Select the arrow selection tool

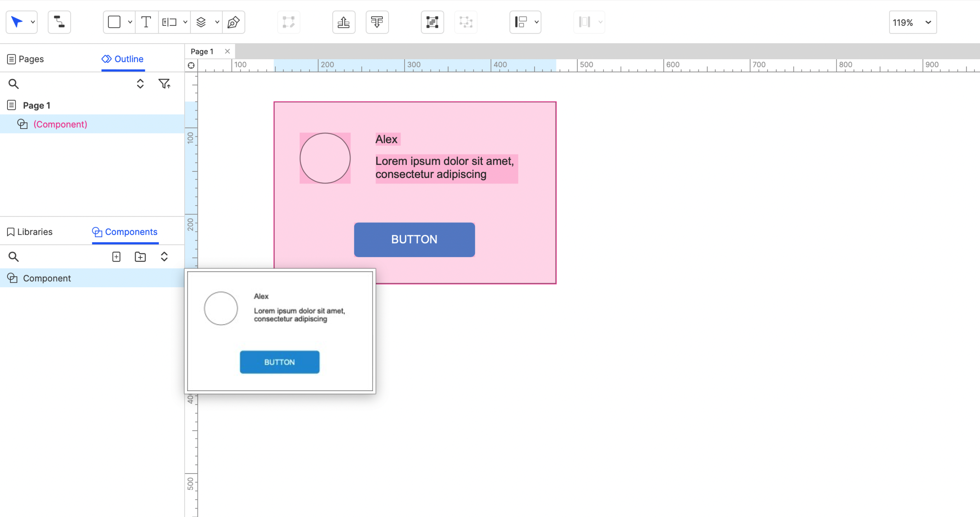16,22
